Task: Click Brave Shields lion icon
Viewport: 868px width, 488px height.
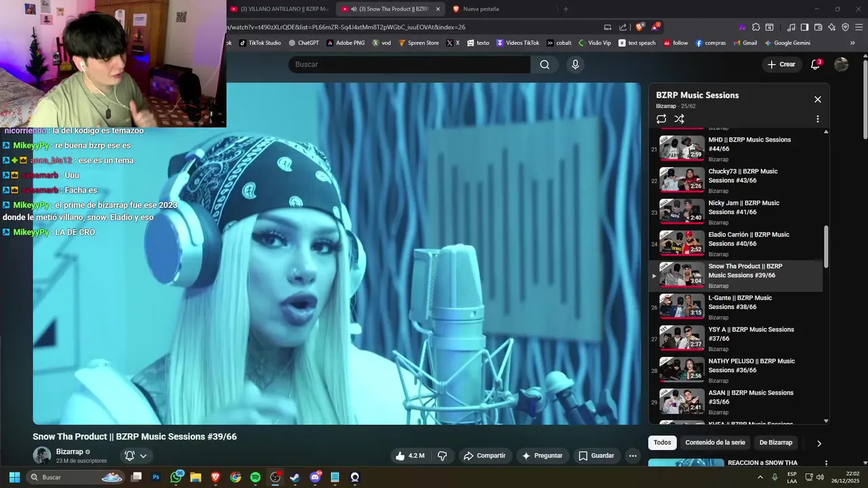Action: (x=639, y=27)
